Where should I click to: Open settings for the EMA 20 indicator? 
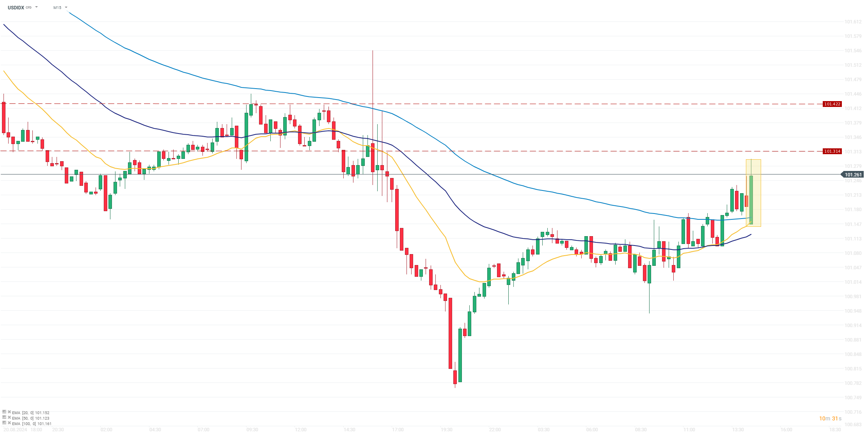4,413
